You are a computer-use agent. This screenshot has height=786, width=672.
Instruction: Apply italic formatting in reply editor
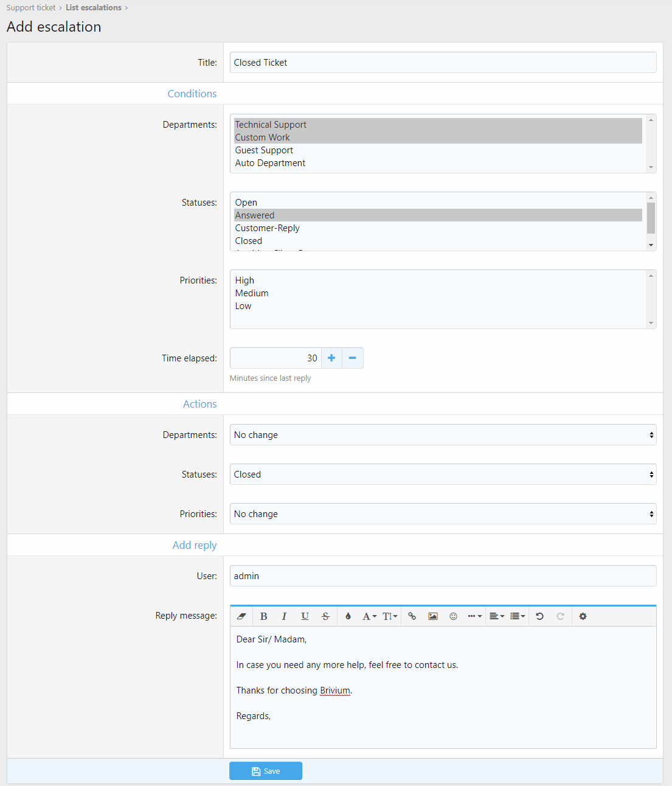(284, 616)
